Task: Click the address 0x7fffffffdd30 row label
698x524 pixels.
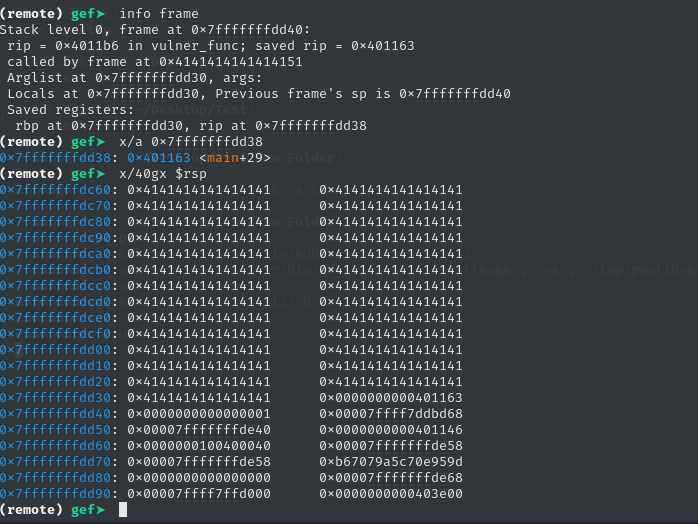Action: (x=56, y=398)
